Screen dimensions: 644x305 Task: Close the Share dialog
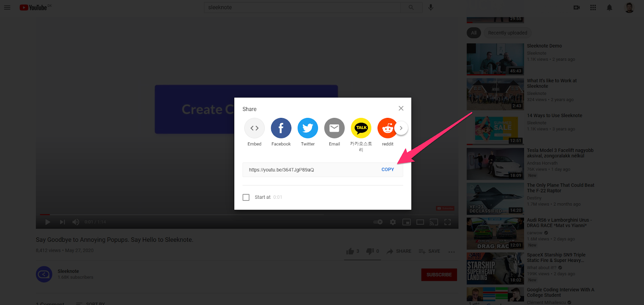(x=401, y=108)
